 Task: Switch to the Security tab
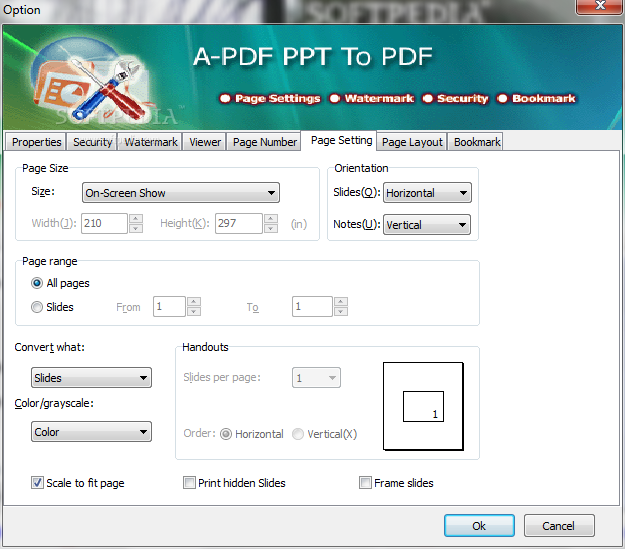coord(92,142)
